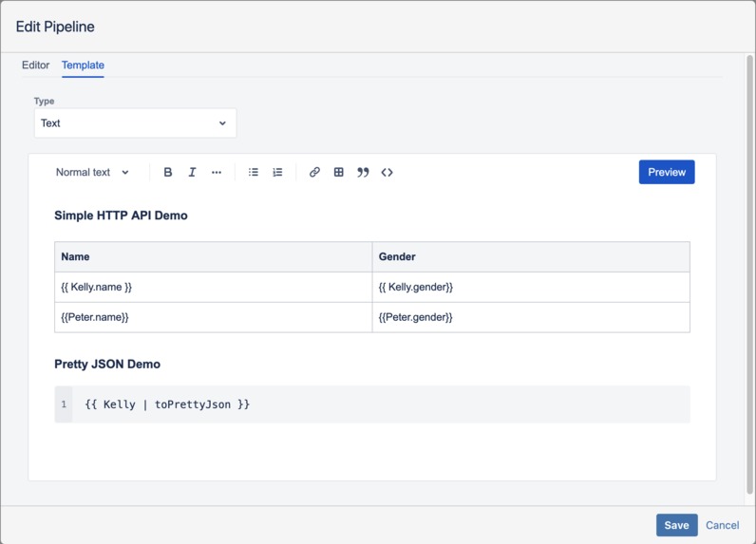Toggle italic formatting in the editor toolbar
756x544 pixels.
[x=192, y=172]
